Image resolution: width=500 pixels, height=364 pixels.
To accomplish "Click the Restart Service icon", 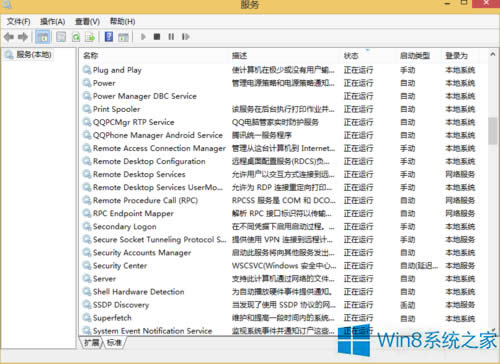I will pyautogui.click(x=186, y=37).
